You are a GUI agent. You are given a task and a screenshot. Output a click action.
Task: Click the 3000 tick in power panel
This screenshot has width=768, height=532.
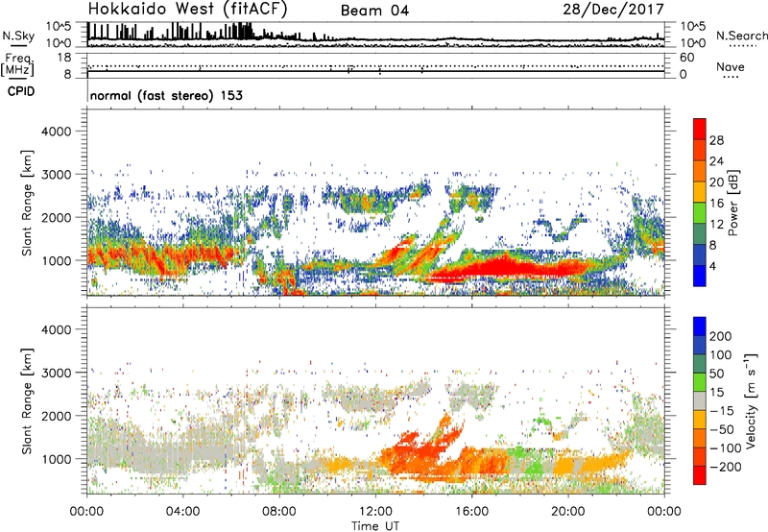[x=56, y=175]
